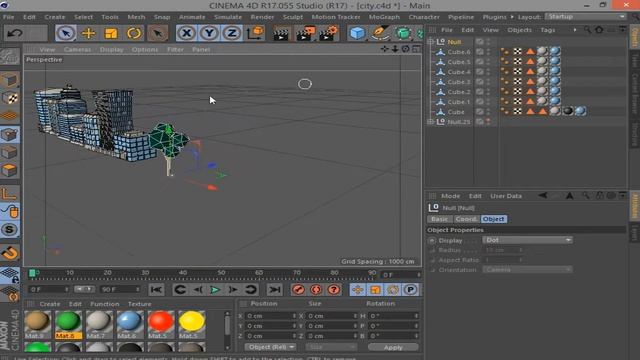Screen dimensions: 640x360
Task: Click Record Active Objects button
Action: pyautogui.click(x=298, y=289)
